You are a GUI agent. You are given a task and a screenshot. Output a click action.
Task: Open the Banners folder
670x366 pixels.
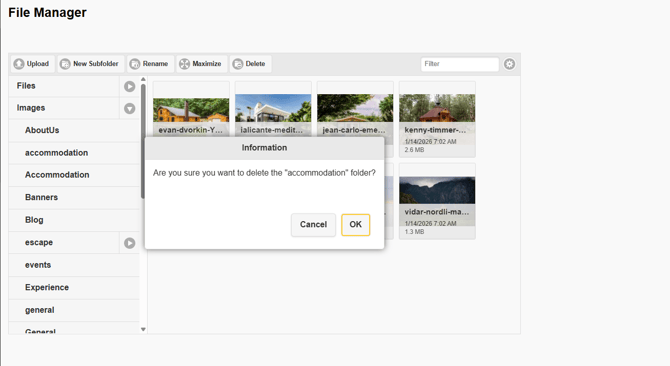click(x=74, y=198)
